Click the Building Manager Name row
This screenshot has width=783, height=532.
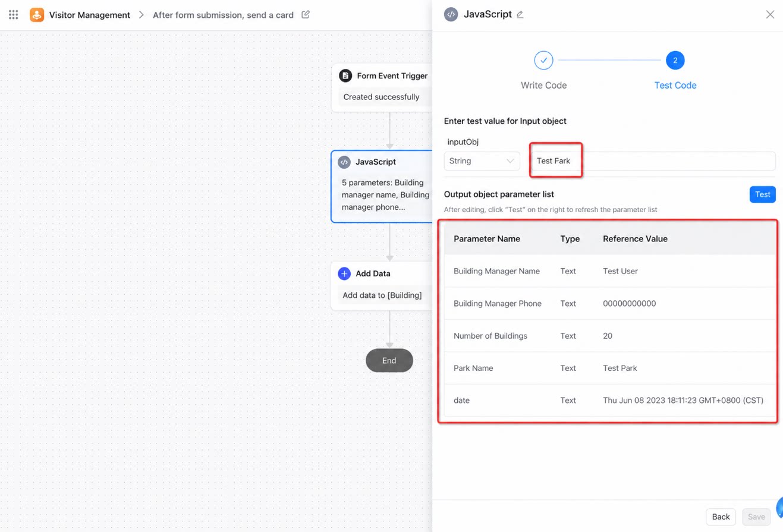point(610,271)
